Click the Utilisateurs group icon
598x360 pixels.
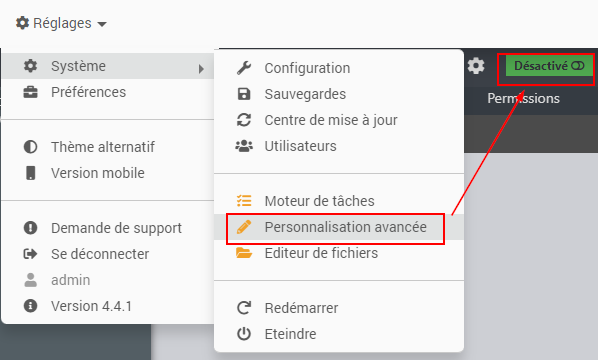coord(244,146)
